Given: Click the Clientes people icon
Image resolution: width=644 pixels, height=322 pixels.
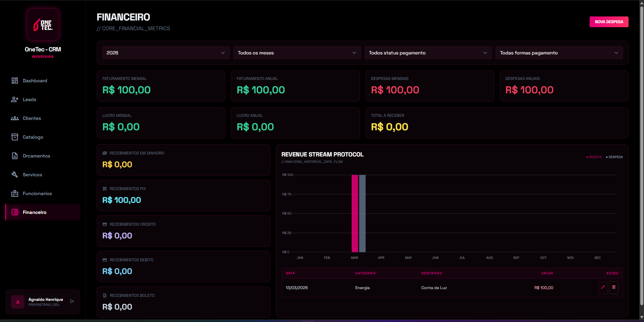Looking at the screenshot, I should pos(14,118).
